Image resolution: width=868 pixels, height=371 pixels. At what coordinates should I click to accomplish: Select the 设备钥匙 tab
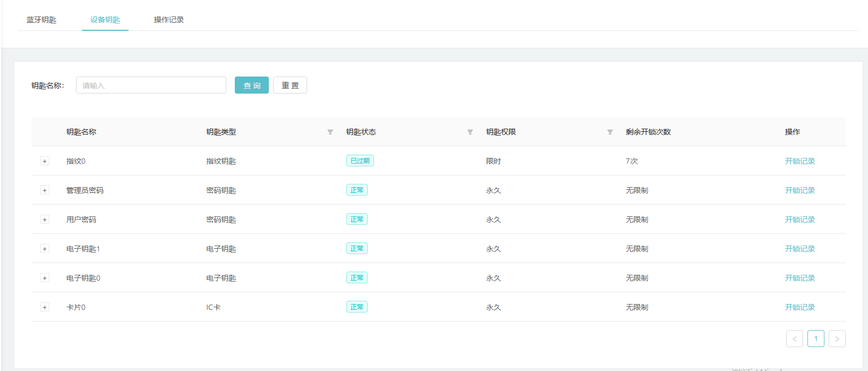(105, 20)
